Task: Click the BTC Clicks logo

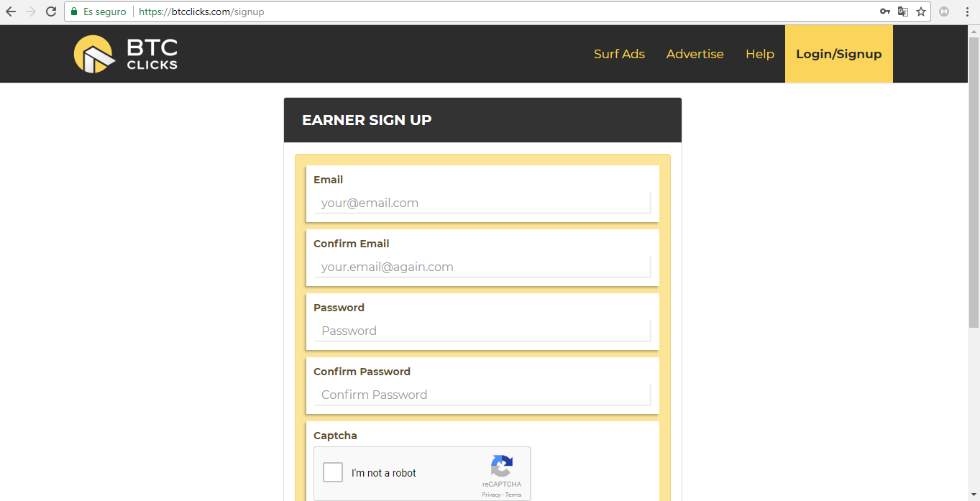Action: click(x=126, y=54)
